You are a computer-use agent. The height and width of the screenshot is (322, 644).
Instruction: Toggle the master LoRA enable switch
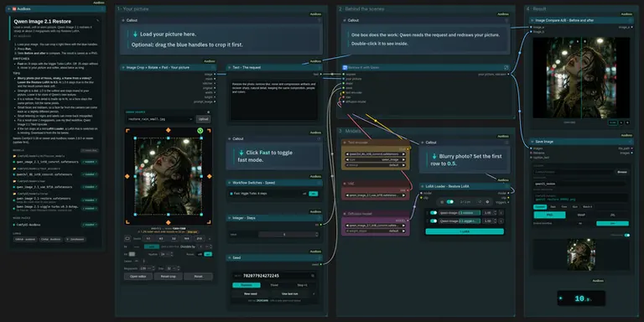(x=449, y=201)
